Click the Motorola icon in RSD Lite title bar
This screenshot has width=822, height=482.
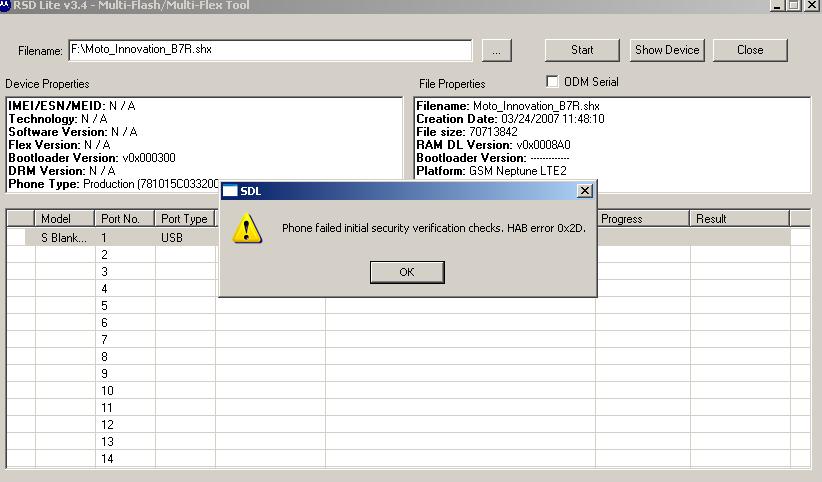pos(5,5)
